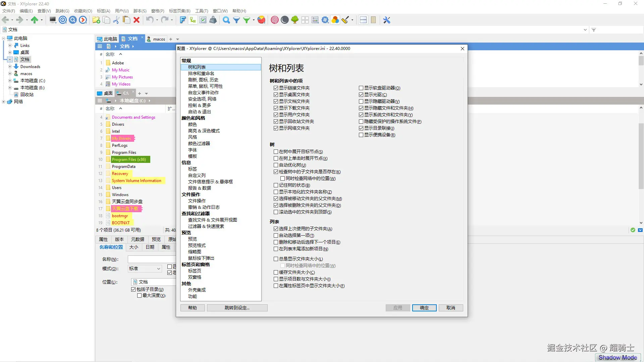The width and height of the screenshot is (644, 362).
Task: Open Configuration wrench tools icon
Action: point(387,20)
